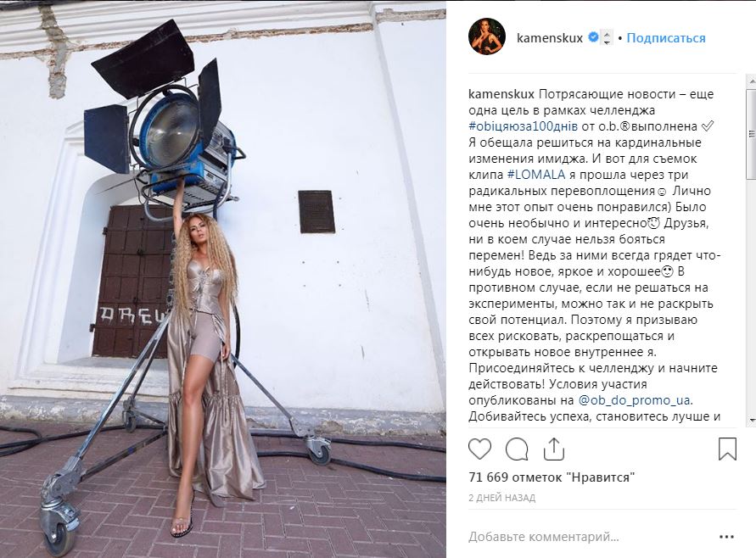Open the #LOMALA hashtag link
This screenshot has width=756, height=558.
click(x=535, y=175)
